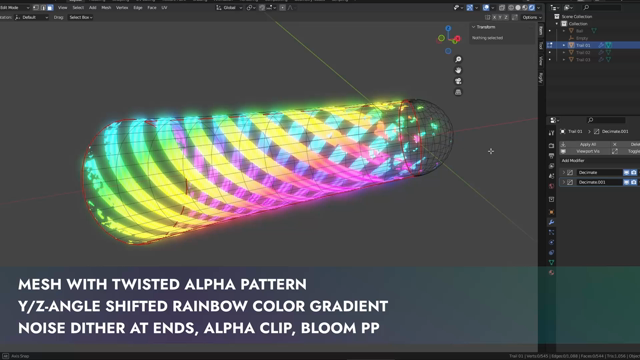Click the outliner search field
Screen dimensions: 640x360
tap(602, 8)
